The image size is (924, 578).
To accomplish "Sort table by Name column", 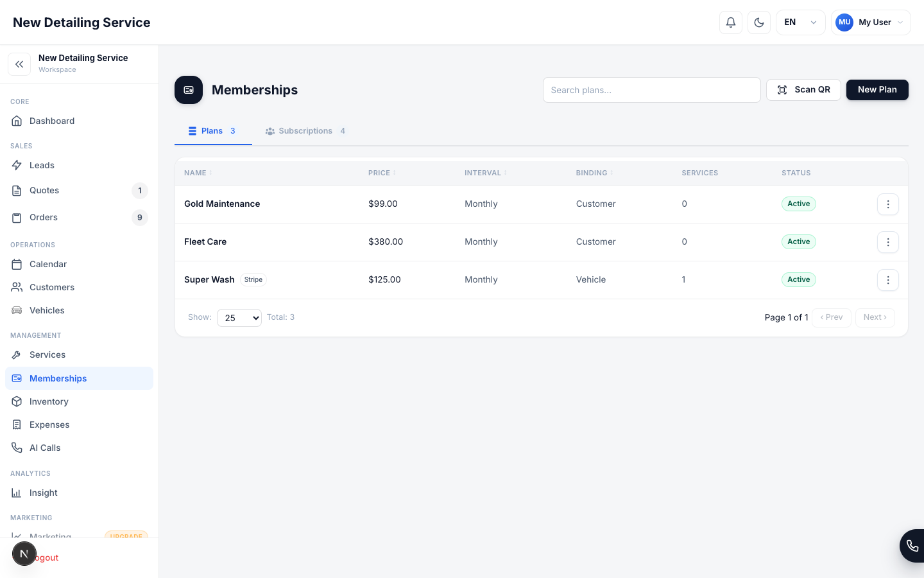I will [x=198, y=173].
